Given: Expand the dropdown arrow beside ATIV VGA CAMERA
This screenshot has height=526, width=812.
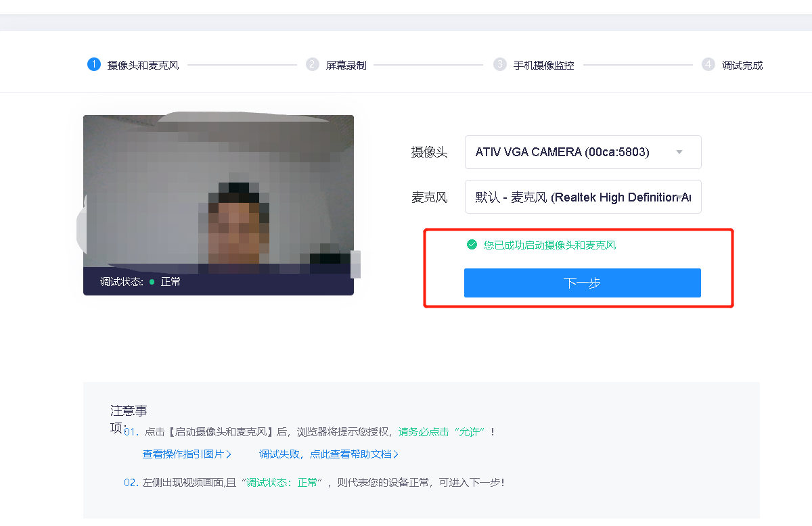Looking at the screenshot, I should 679,152.
